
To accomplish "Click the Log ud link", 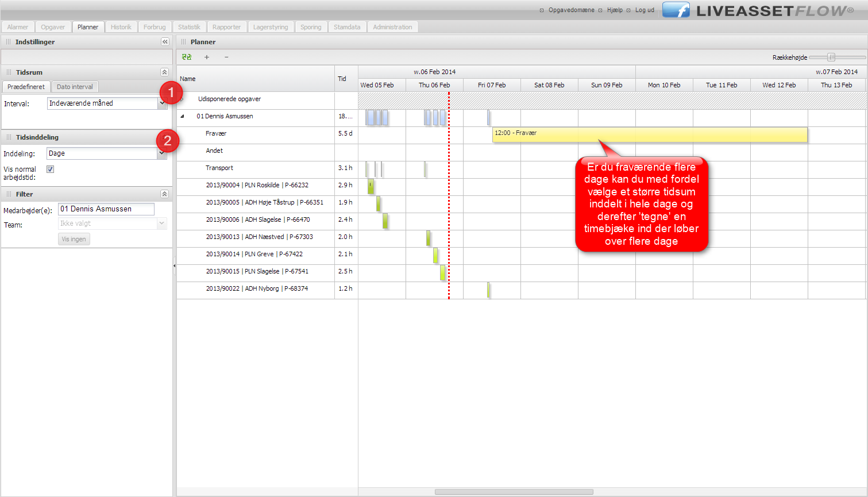I will pyautogui.click(x=645, y=10).
